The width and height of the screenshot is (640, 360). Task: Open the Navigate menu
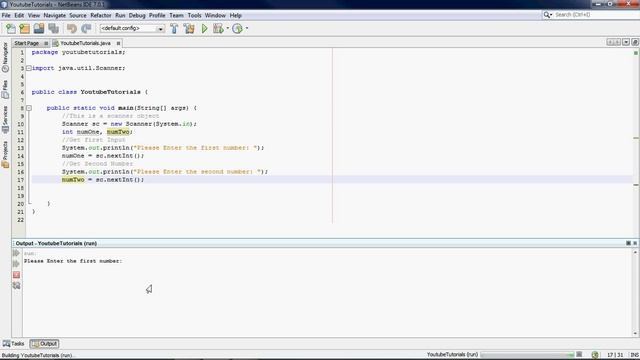55,16
